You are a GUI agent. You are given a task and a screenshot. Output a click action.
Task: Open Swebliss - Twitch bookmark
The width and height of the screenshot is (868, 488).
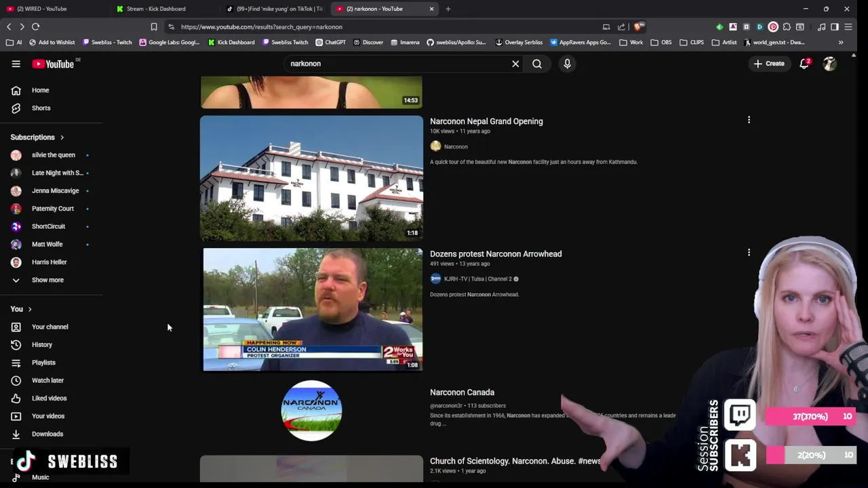tap(106, 42)
